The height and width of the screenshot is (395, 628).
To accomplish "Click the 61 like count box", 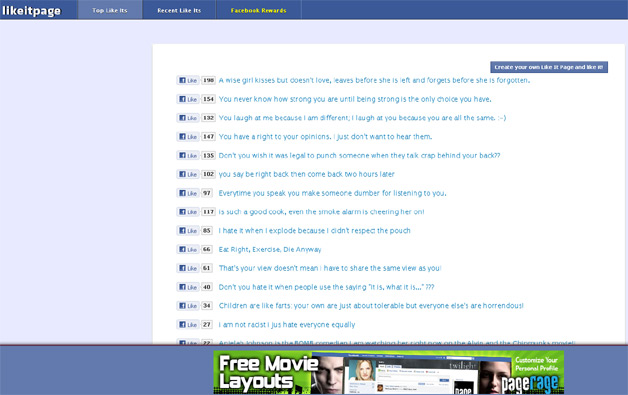I will click(207, 268).
